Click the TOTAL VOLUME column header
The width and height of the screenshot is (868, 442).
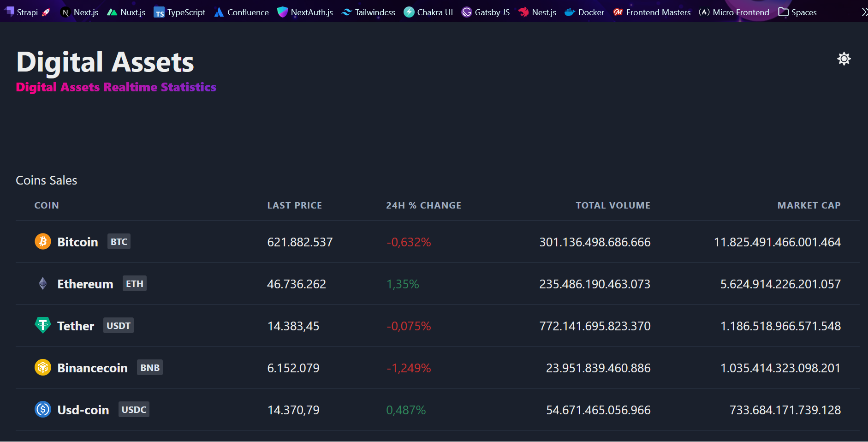click(613, 205)
